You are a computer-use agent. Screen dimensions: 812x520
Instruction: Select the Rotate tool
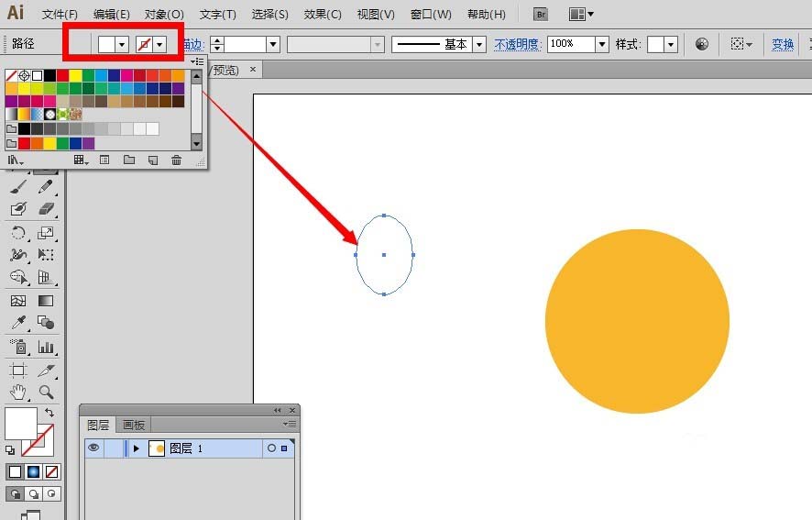(18, 232)
